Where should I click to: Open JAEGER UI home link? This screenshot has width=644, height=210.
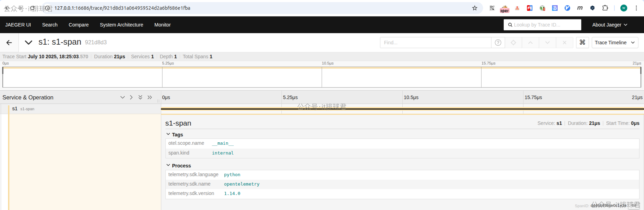pyautogui.click(x=18, y=25)
